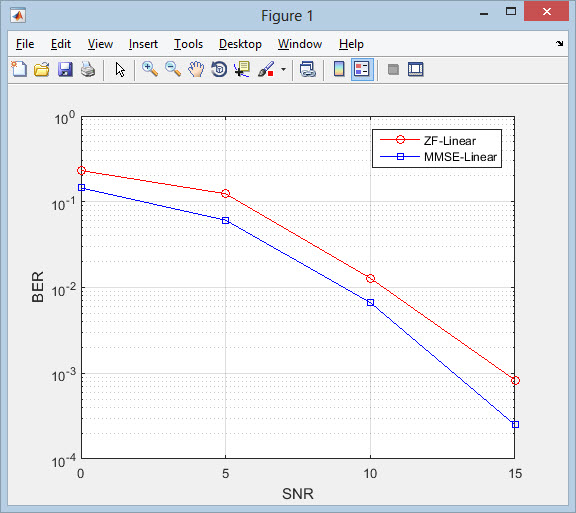The image size is (576, 513).
Task: Enable the Rotate 3D tool
Action: pyautogui.click(x=219, y=69)
